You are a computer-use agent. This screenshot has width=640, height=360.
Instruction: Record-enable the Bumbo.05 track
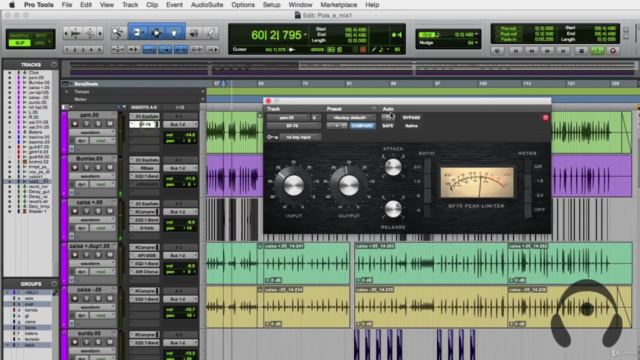pyautogui.click(x=75, y=167)
